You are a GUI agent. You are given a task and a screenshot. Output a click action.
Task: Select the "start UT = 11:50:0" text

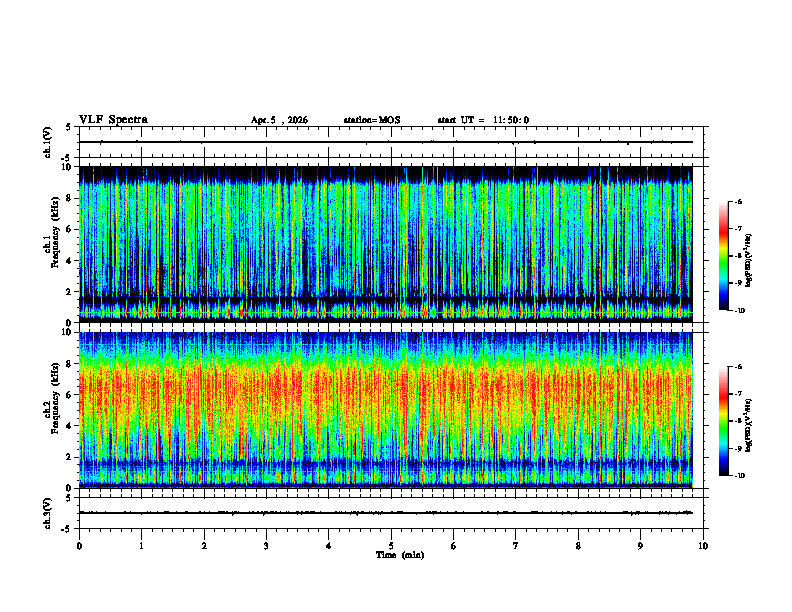(x=483, y=120)
